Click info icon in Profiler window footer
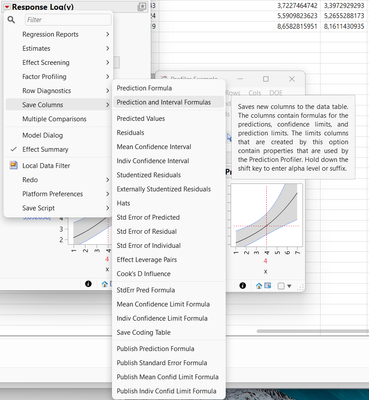 tap(243, 286)
